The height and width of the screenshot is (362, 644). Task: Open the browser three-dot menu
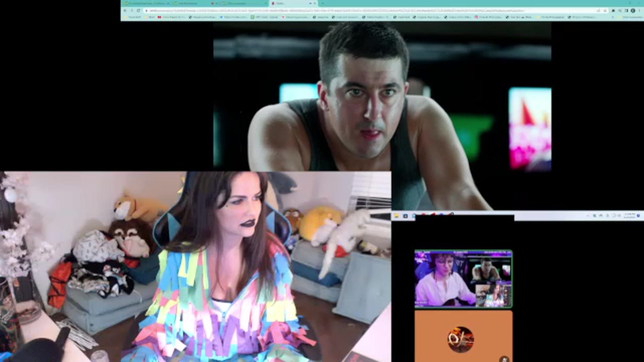coord(640,10)
